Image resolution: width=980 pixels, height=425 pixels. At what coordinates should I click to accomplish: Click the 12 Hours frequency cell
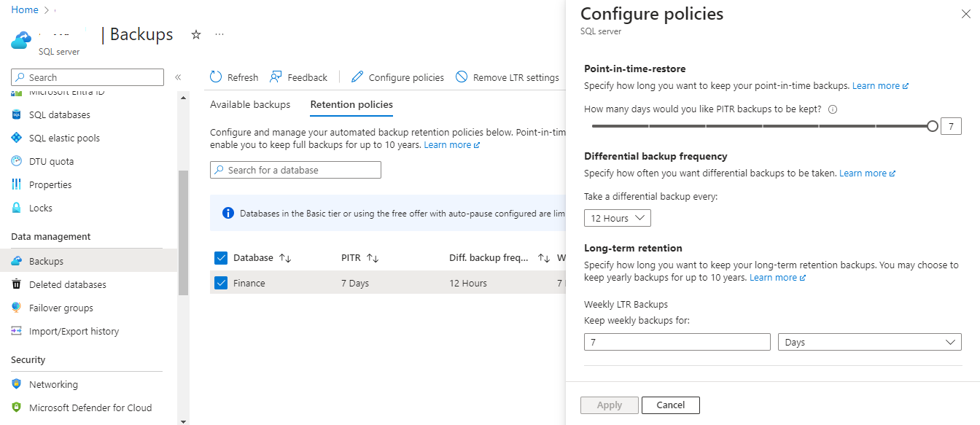point(468,283)
